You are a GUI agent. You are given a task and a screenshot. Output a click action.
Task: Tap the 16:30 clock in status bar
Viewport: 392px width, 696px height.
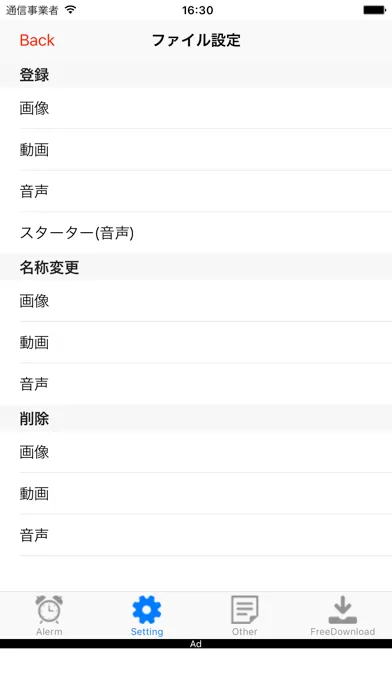pyautogui.click(x=197, y=10)
